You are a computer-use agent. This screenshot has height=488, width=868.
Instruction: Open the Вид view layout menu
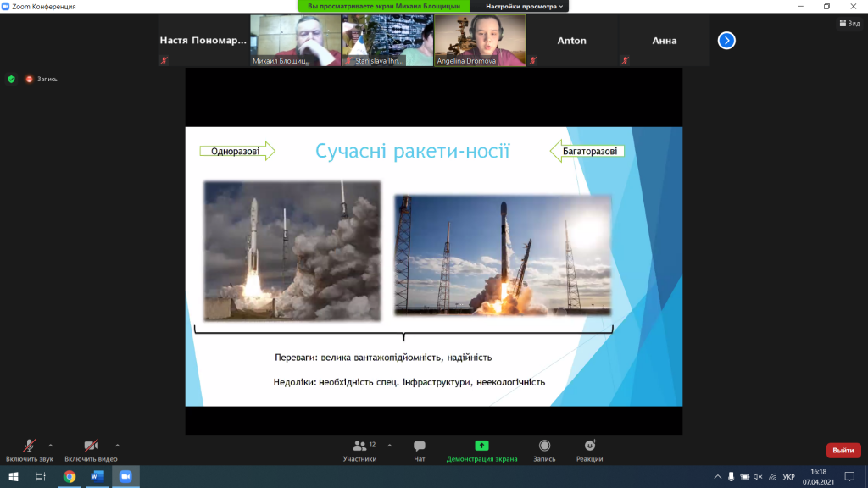(849, 23)
